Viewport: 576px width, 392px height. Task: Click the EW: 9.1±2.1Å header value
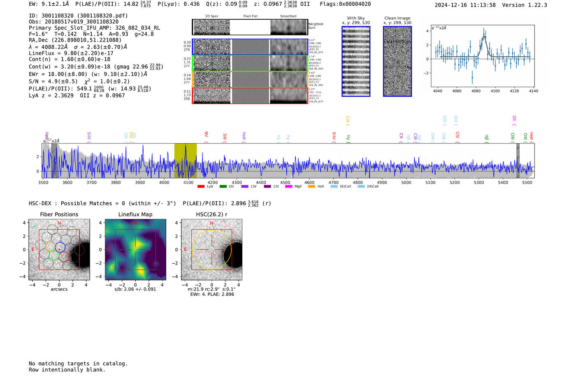pos(49,4)
